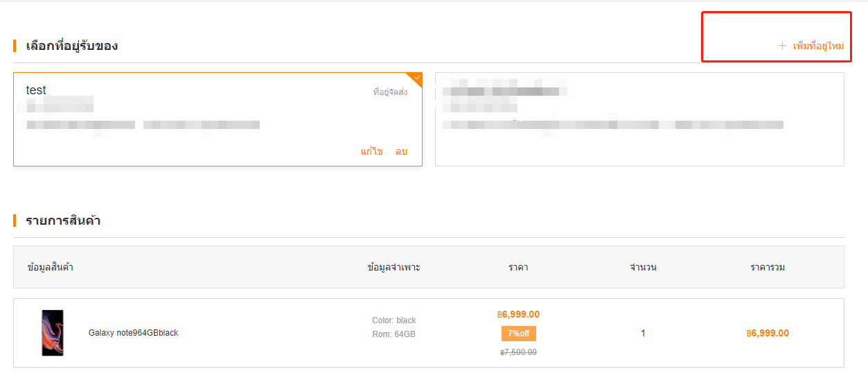Viewport: 868px width, 387px height.
Task: Click the Color: black specification text
Action: 394,320
